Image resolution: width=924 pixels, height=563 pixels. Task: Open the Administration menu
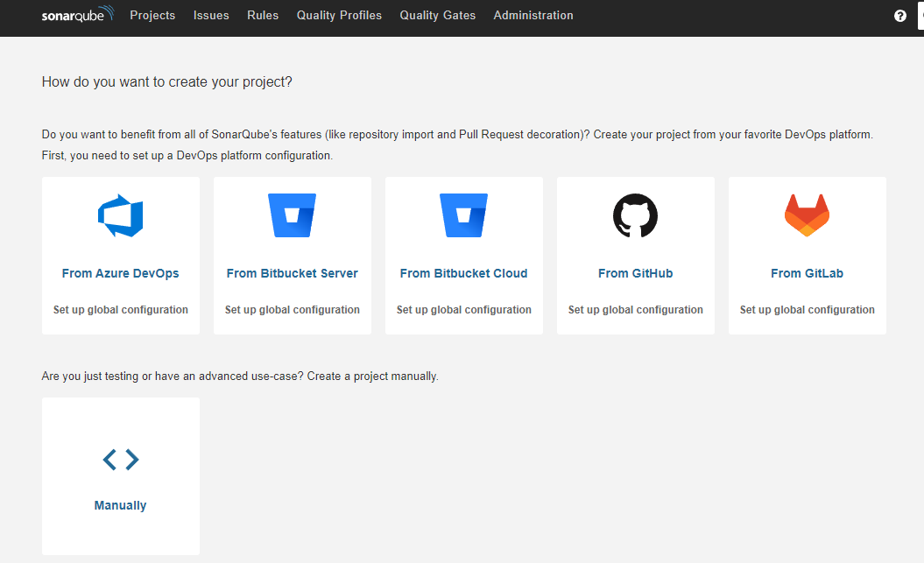[533, 15]
